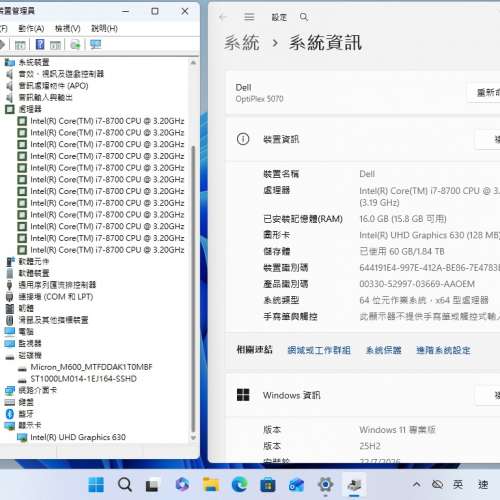The height and width of the screenshot is (500, 500).
Task: Select Intel(R) UHD Graphics 630 device
Action: coord(78,437)
